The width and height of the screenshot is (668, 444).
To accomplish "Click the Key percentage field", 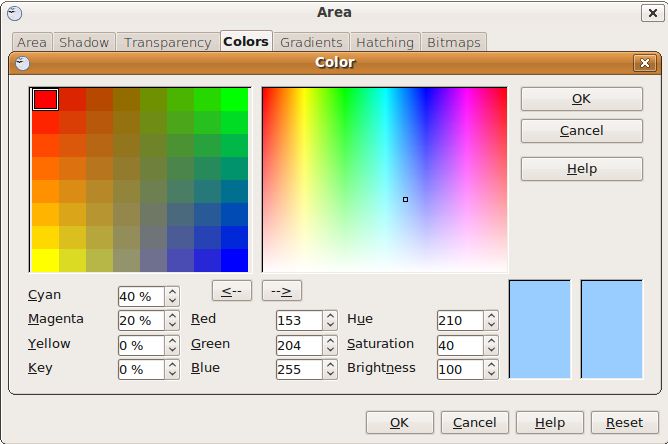I will [x=141, y=369].
